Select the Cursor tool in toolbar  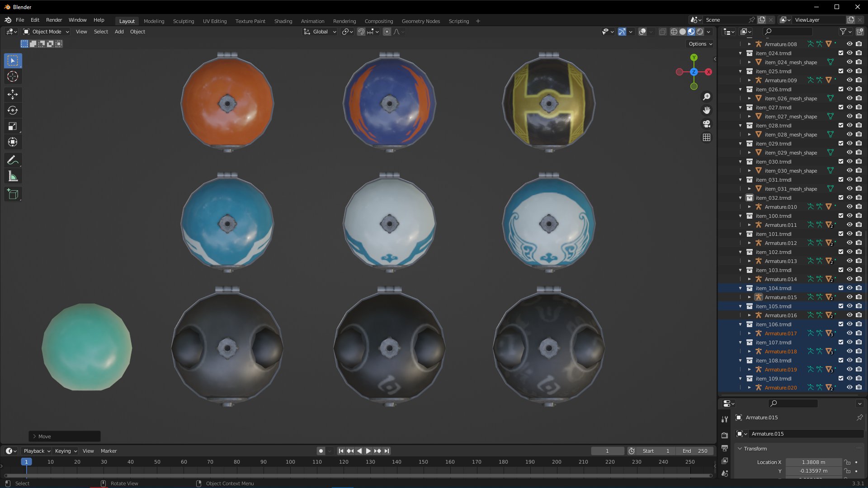(13, 76)
